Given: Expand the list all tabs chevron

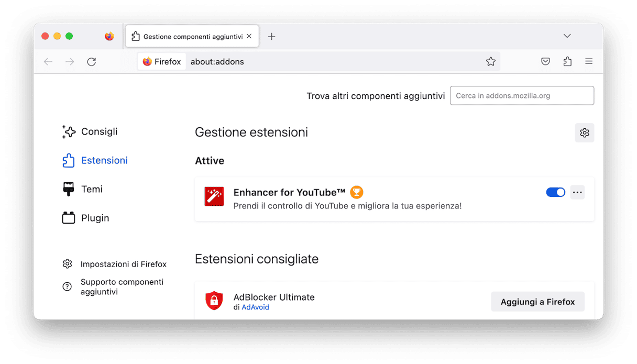Looking at the screenshot, I should click(567, 36).
